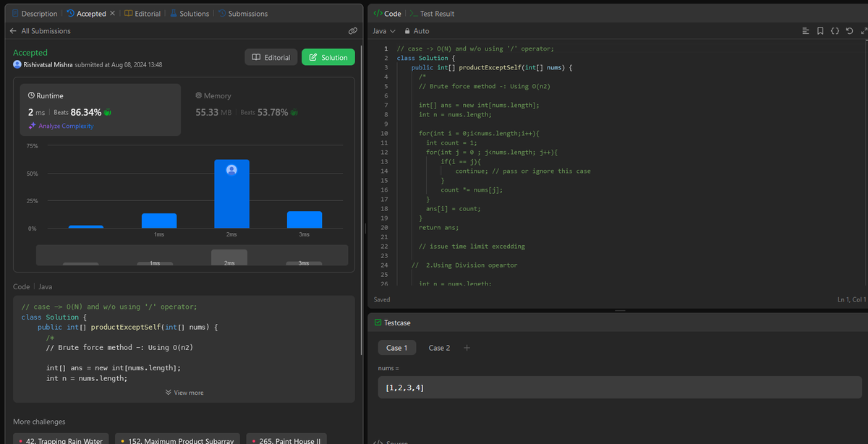The height and width of the screenshot is (444, 868).
Task: Expand editor to fullscreen
Action: click(863, 31)
